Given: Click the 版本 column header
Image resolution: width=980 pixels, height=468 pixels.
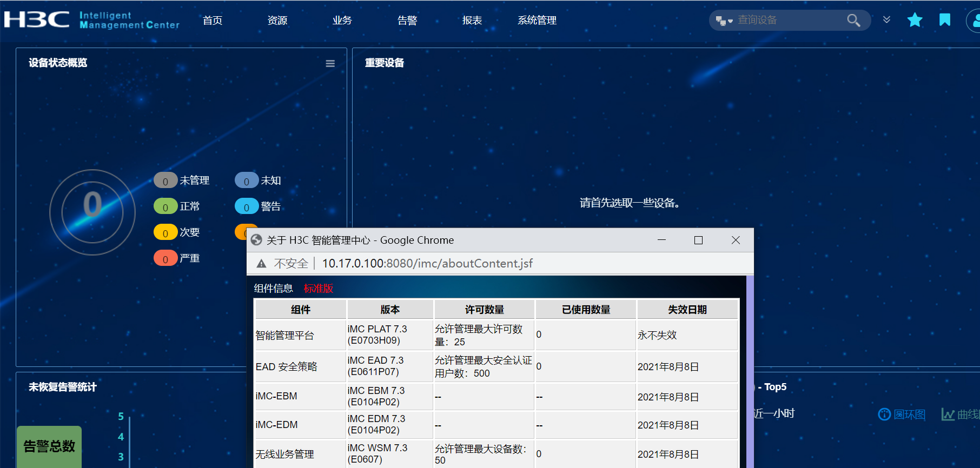Looking at the screenshot, I should click(390, 310).
